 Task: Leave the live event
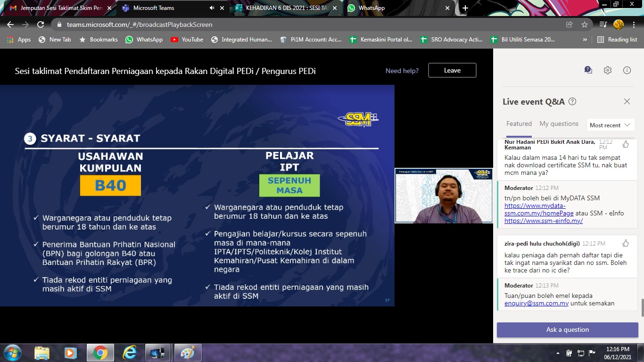point(452,70)
